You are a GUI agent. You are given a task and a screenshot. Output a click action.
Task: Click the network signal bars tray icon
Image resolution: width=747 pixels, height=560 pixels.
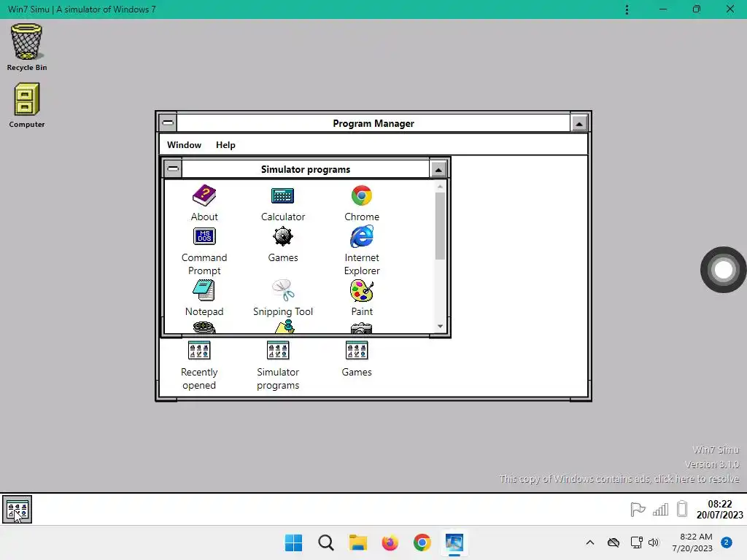[x=660, y=510]
